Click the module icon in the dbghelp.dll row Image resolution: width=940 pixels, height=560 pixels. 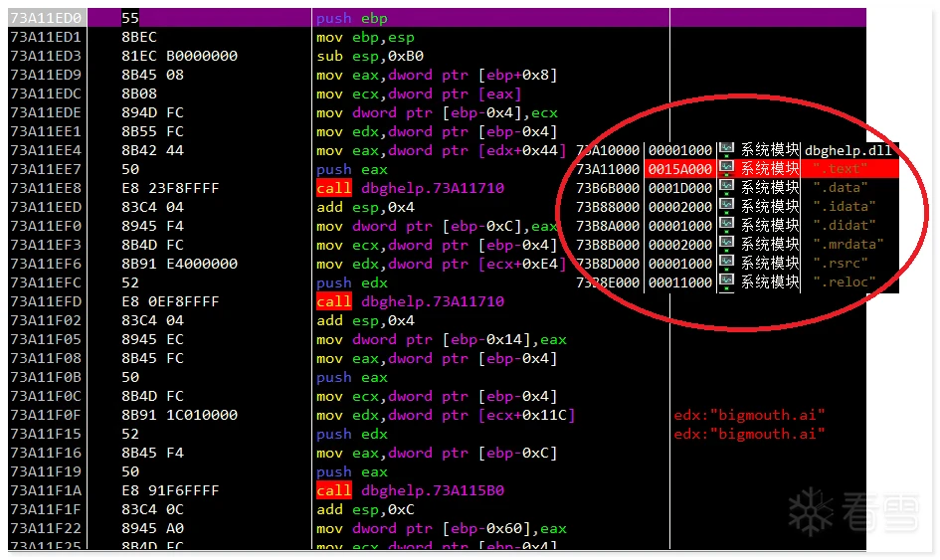726,150
